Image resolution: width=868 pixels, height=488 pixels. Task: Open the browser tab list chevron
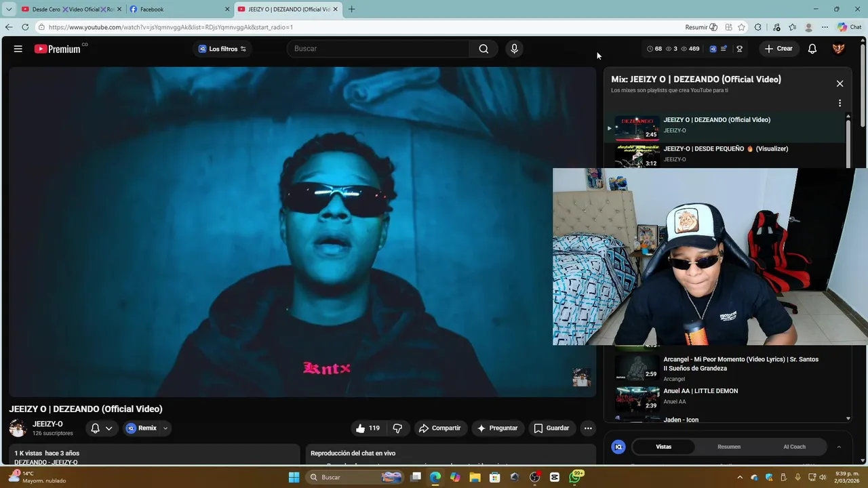click(x=9, y=9)
